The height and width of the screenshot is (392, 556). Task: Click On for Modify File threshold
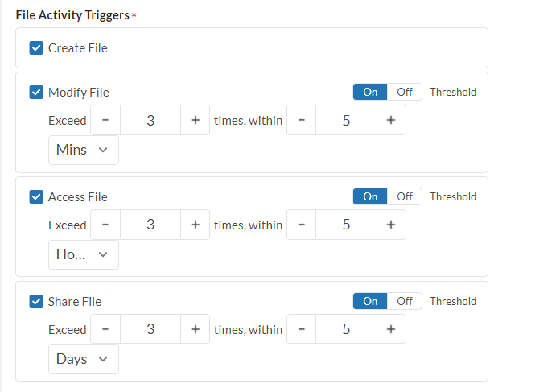[x=370, y=92]
